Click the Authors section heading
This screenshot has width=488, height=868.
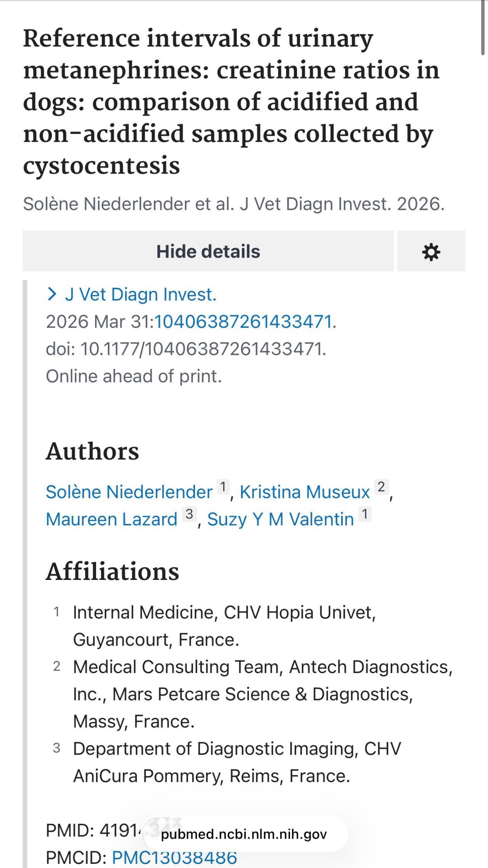pos(93,451)
